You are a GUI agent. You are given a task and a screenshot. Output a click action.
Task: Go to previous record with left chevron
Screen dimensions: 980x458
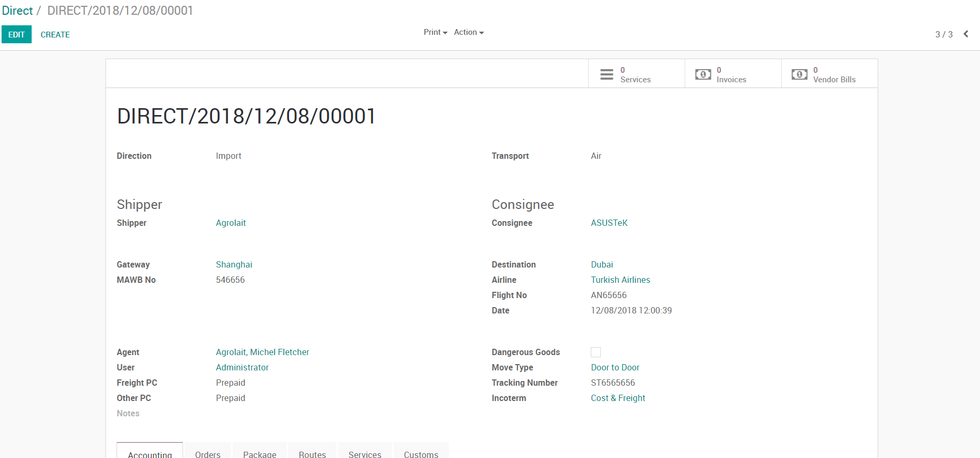[966, 34]
